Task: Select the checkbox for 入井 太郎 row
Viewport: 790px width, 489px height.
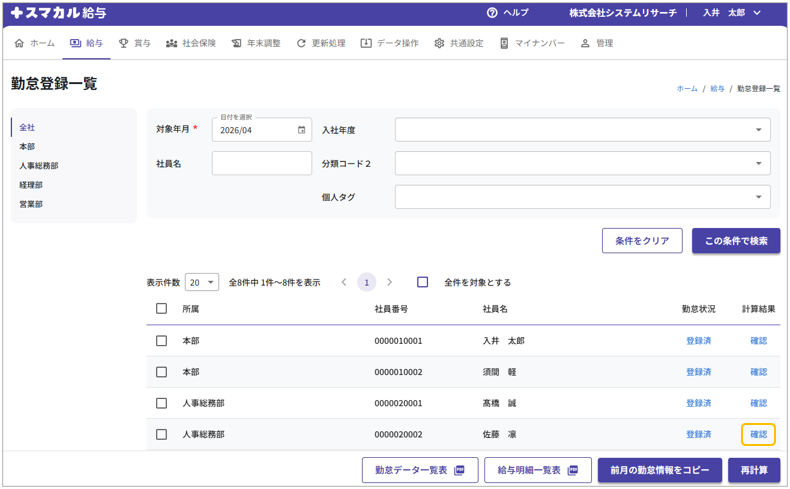Action: click(x=161, y=341)
